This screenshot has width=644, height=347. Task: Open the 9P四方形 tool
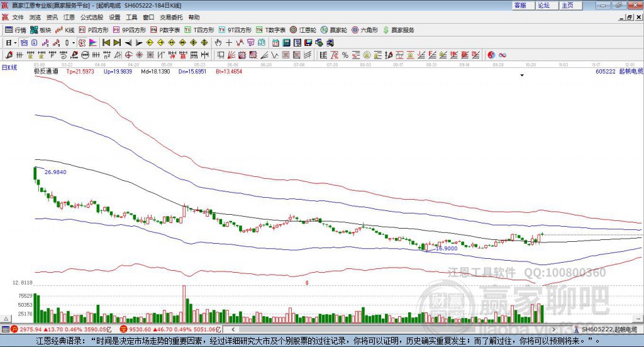pyautogui.click(x=130, y=30)
